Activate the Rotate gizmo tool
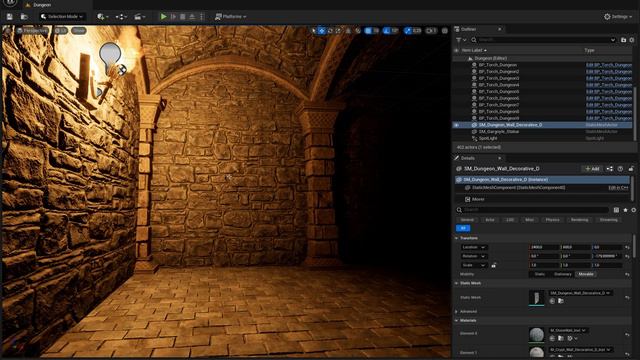Viewport: 640px width, 360px height. point(330,31)
